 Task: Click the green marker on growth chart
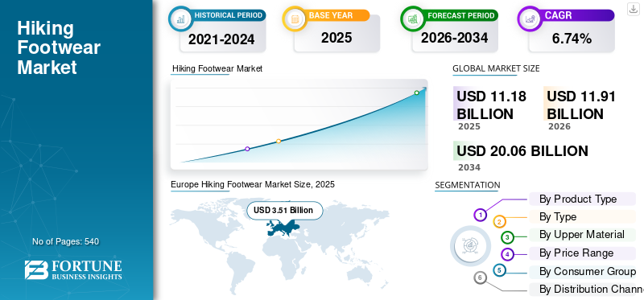[x=416, y=92]
